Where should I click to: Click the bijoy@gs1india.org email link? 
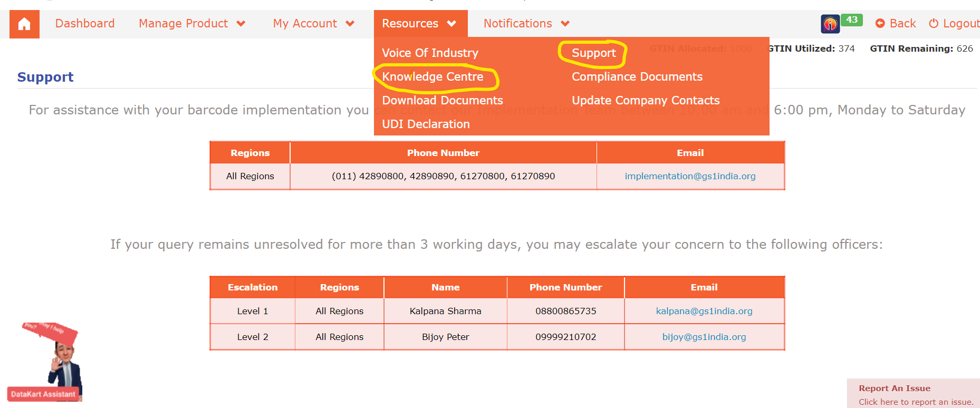[704, 337]
